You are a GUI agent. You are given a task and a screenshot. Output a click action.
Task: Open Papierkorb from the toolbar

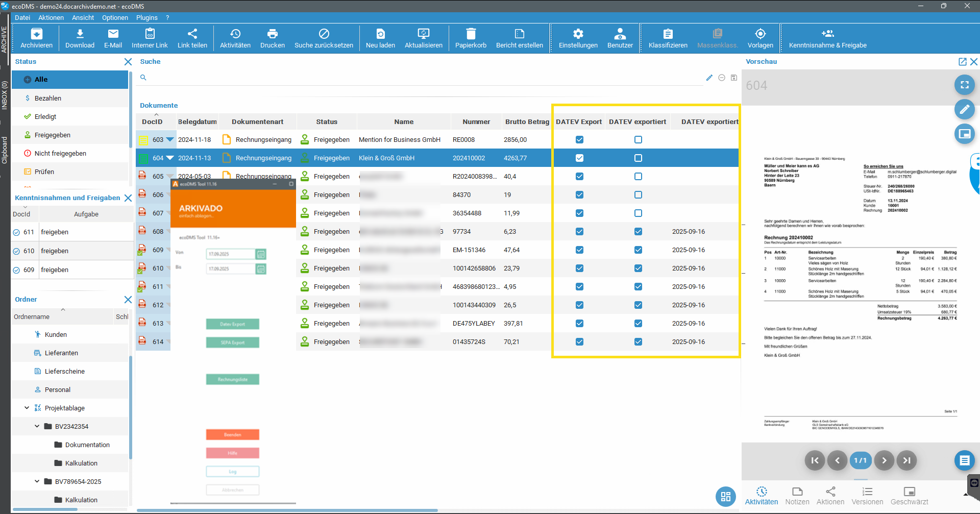pyautogui.click(x=470, y=34)
